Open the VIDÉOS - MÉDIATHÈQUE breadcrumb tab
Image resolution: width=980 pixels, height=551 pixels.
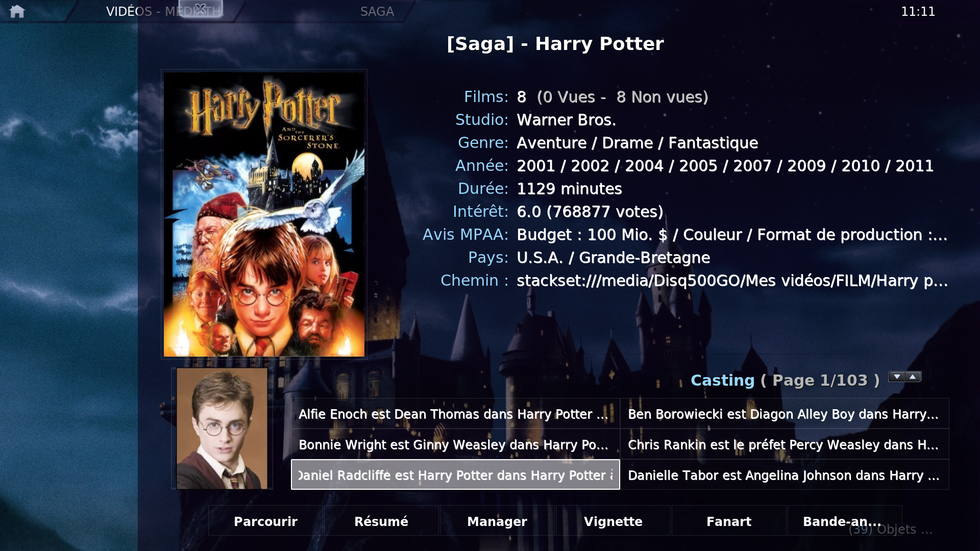(163, 11)
